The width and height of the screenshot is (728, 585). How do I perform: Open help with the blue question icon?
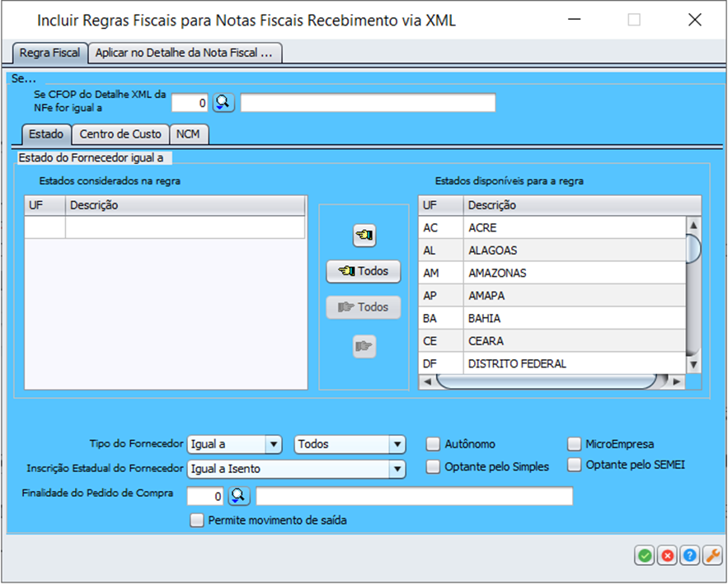click(688, 556)
